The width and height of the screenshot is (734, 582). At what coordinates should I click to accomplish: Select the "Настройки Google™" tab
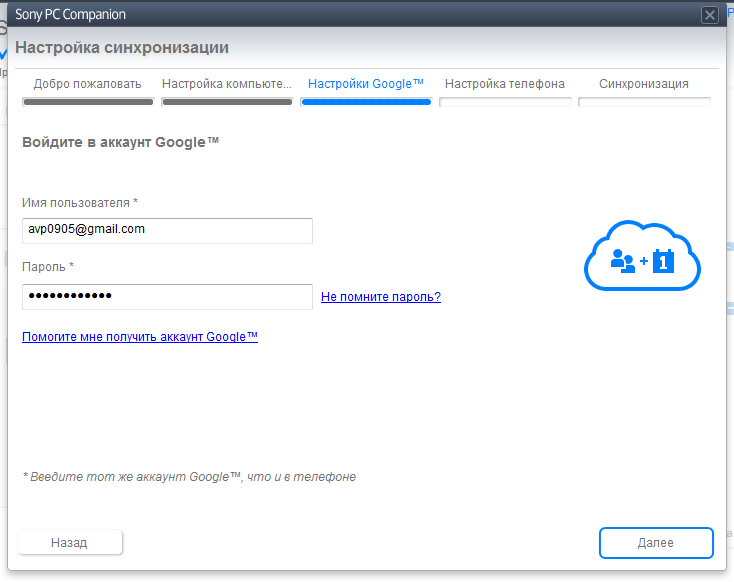click(x=366, y=84)
